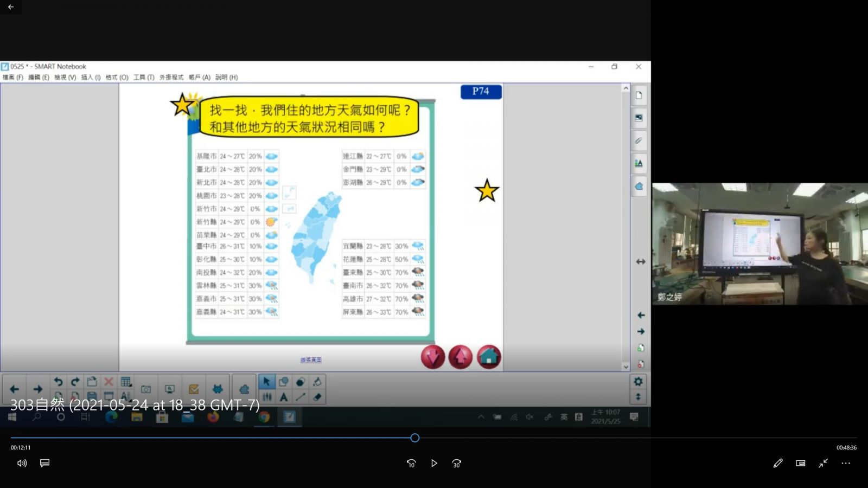Viewport: 868px width, 488px height.
Task: Click the red home button on the slide
Action: coord(489,357)
